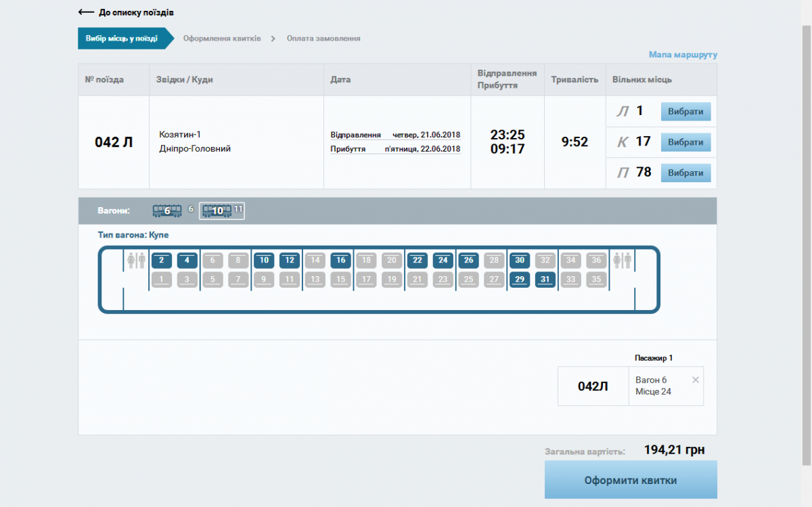Viewport: 812px width, 507px height.
Task: Select seat 31 in the seat map
Action: click(545, 279)
